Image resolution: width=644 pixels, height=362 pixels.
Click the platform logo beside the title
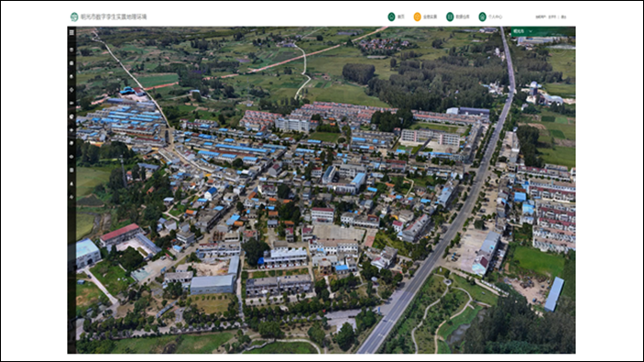click(74, 17)
